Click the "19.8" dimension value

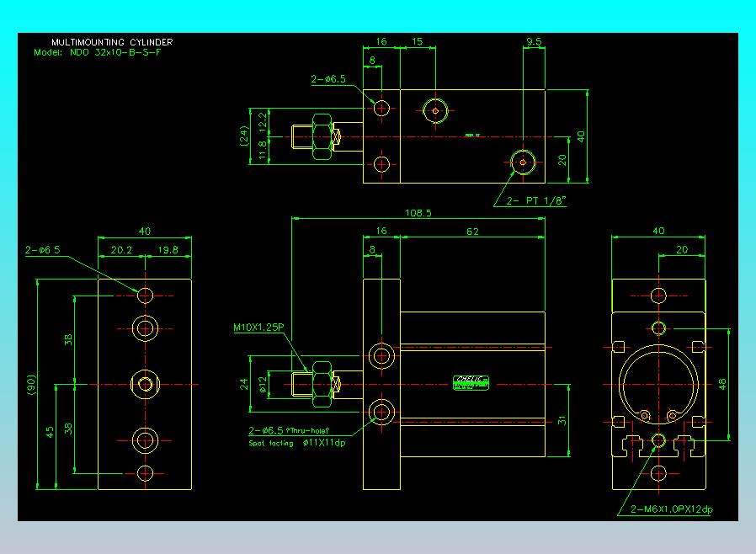click(x=168, y=250)
